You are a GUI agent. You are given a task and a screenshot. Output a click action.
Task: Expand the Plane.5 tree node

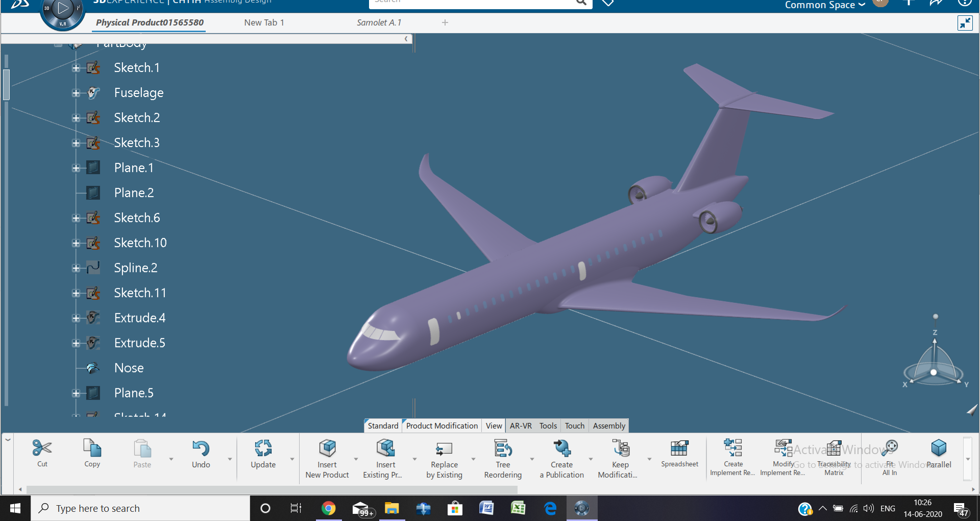click(76, 393)
